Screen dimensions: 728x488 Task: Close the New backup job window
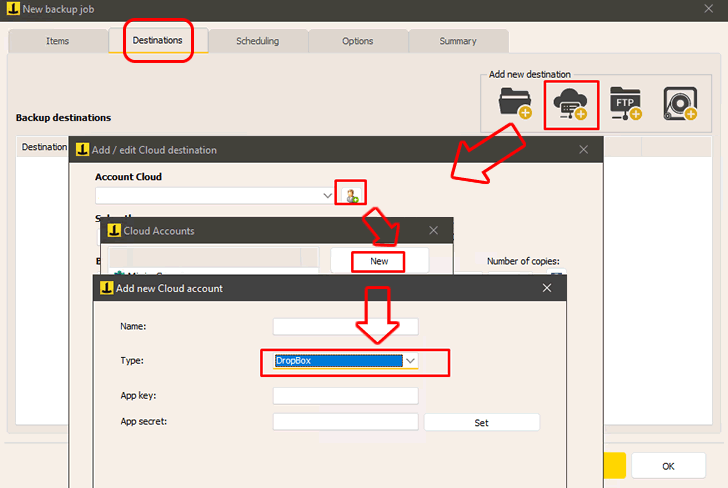click(x=708, y=9)
